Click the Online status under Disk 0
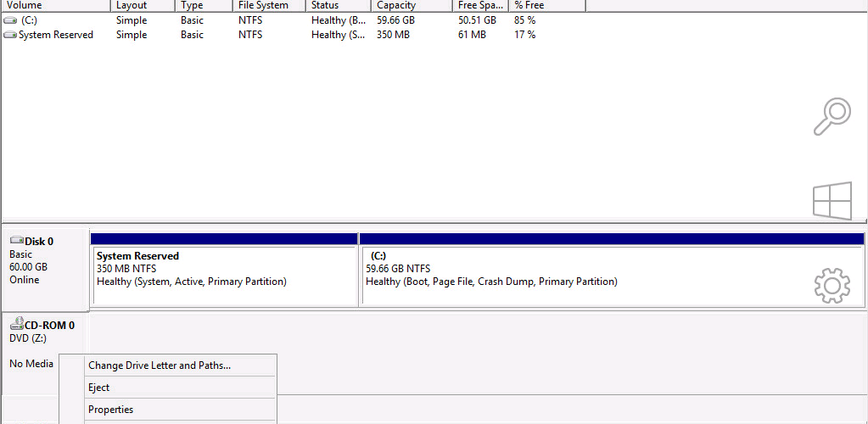 [25, 280]
